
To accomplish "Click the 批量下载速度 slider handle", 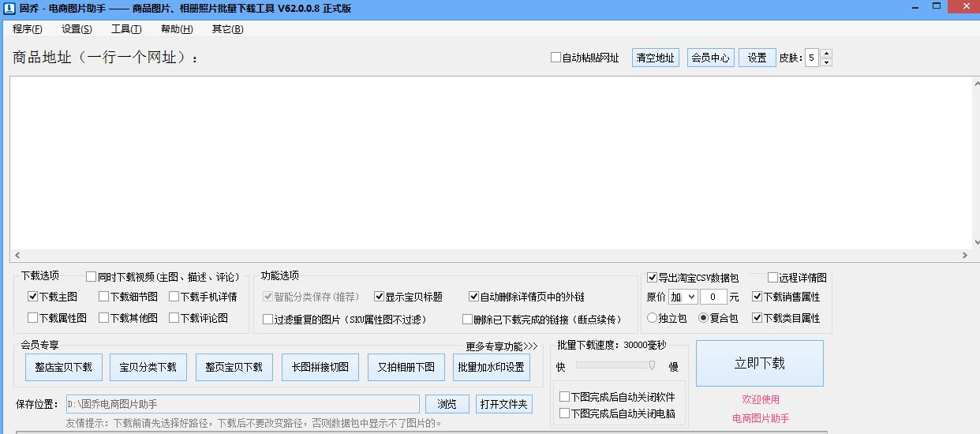I will tap(652, 365).
